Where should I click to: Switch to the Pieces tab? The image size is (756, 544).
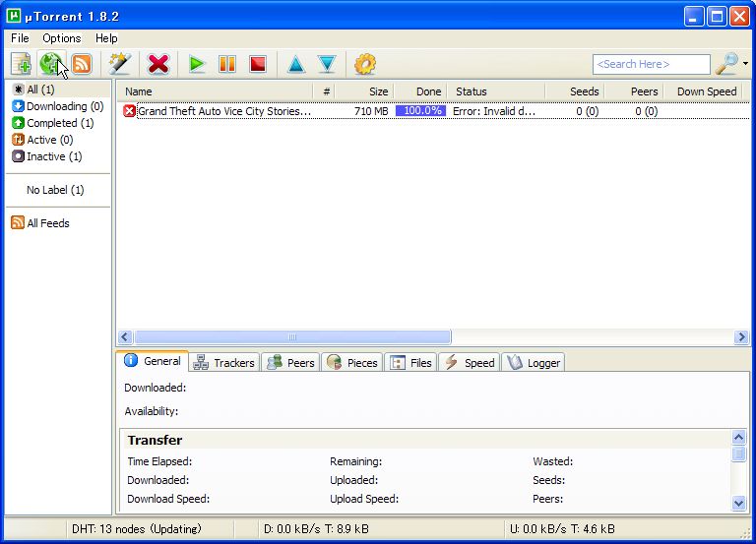(x=352, y=363)
